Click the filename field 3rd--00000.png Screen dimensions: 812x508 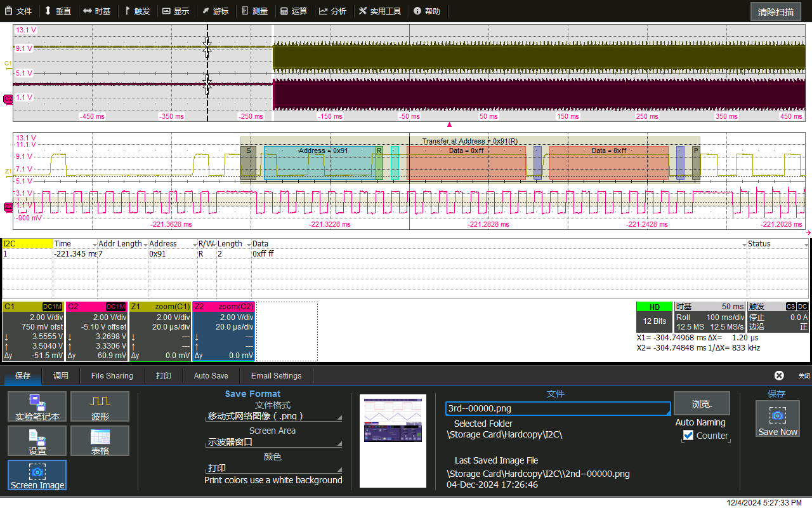point(558,408)
